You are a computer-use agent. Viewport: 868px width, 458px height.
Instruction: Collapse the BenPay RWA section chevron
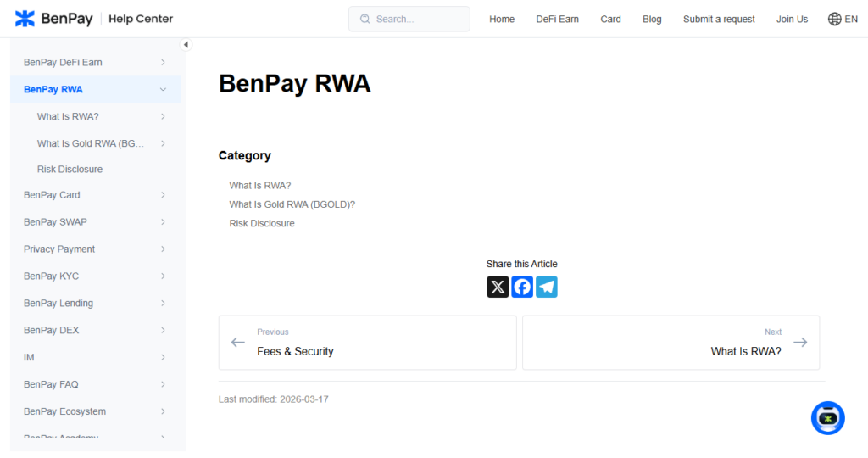coord(163,89)
